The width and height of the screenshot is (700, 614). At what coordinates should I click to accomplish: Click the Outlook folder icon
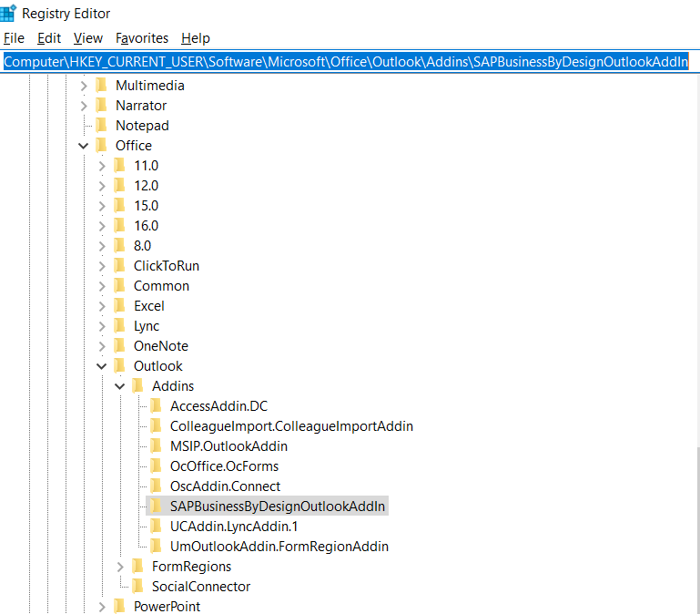click(x=119, y=366)
